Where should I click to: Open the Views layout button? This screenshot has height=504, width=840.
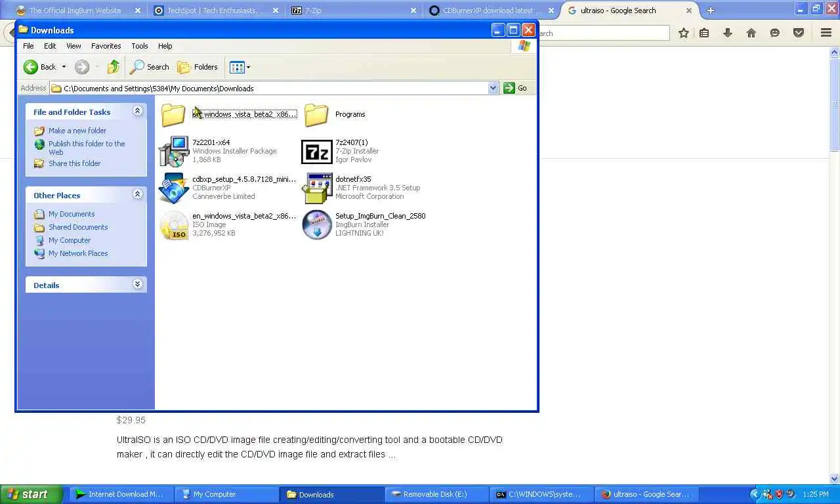pos(237,67)
